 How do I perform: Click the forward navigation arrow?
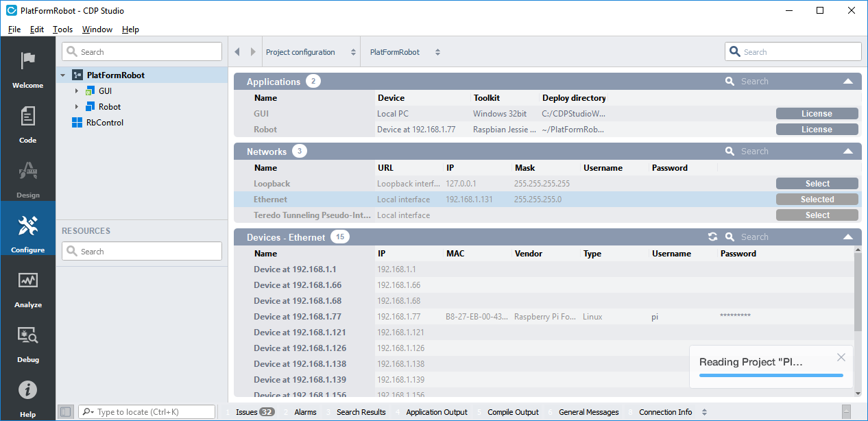click(253, 52)
